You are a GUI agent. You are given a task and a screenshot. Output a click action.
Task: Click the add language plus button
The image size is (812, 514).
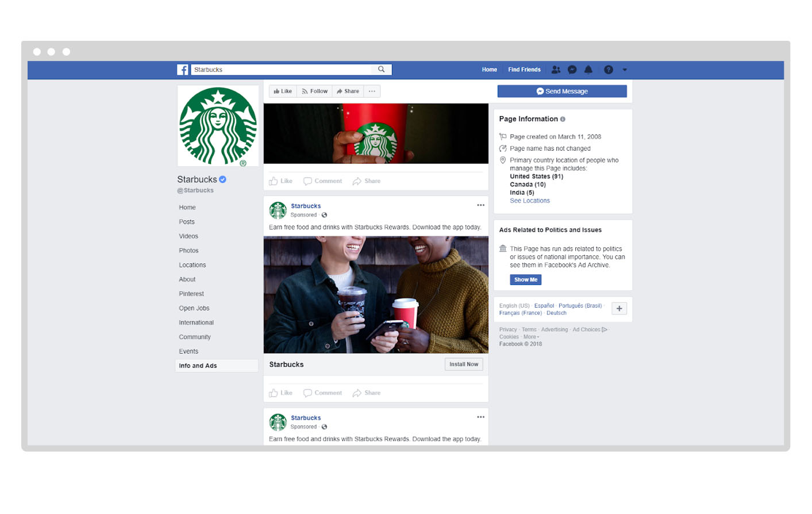click(x=619, y=309)
